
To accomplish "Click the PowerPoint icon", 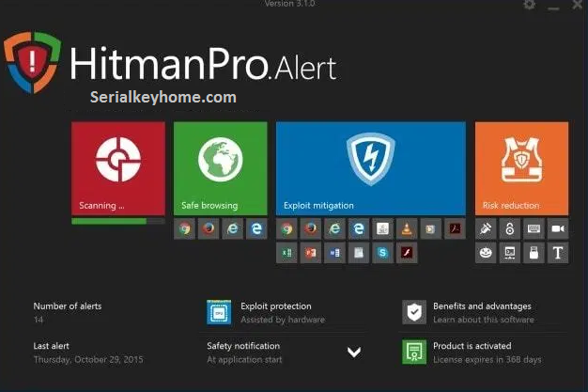I will pyautogui.click(x=311, y=253).
